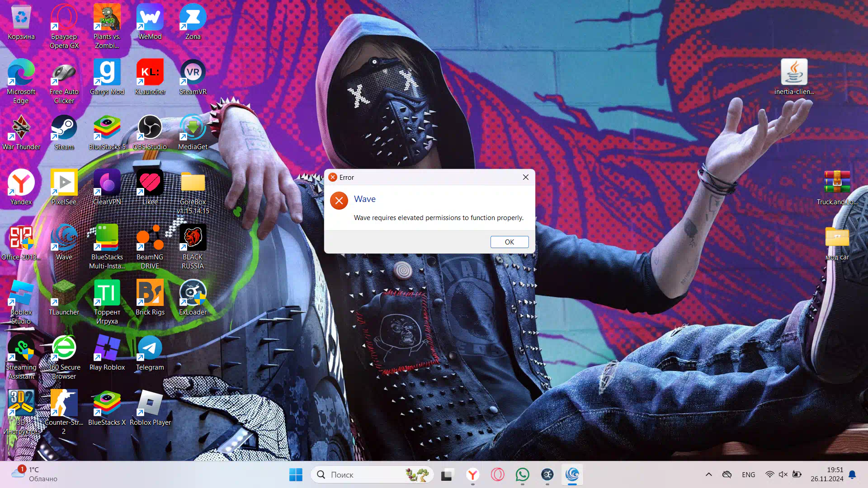Select the Streaming Assistant icon
Screen dimensions: 868x488
pyautogui.click(x=21, y=357)
